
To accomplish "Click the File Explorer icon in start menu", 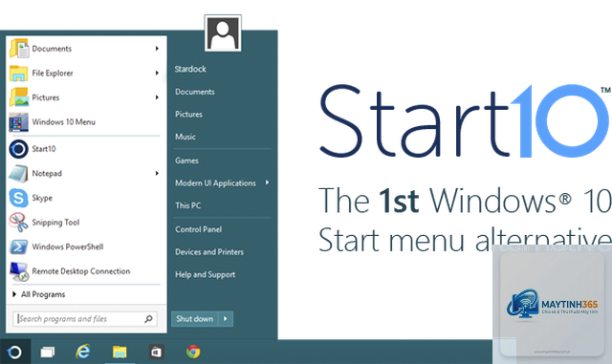I will (x=19, y=73).
